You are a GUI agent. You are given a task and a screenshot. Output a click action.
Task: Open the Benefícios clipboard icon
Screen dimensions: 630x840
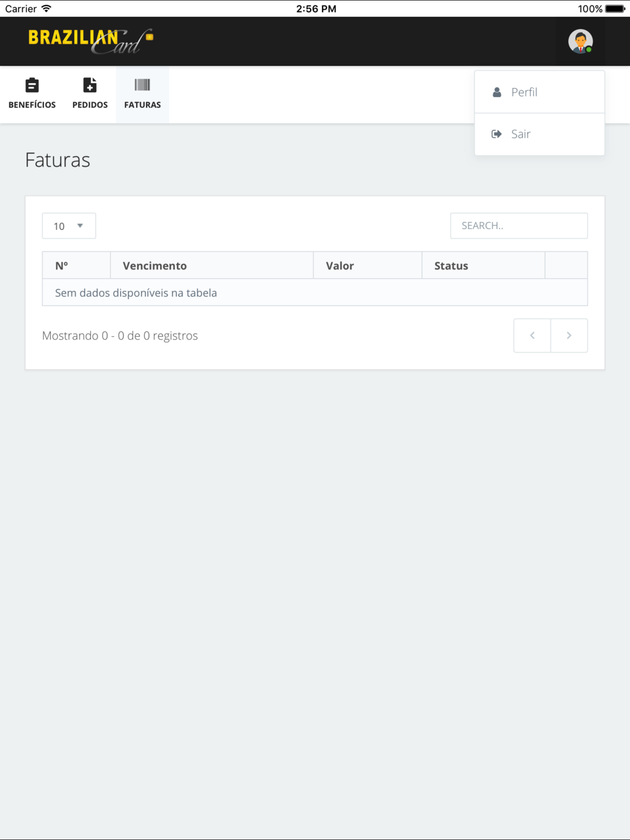pos(32,85)
